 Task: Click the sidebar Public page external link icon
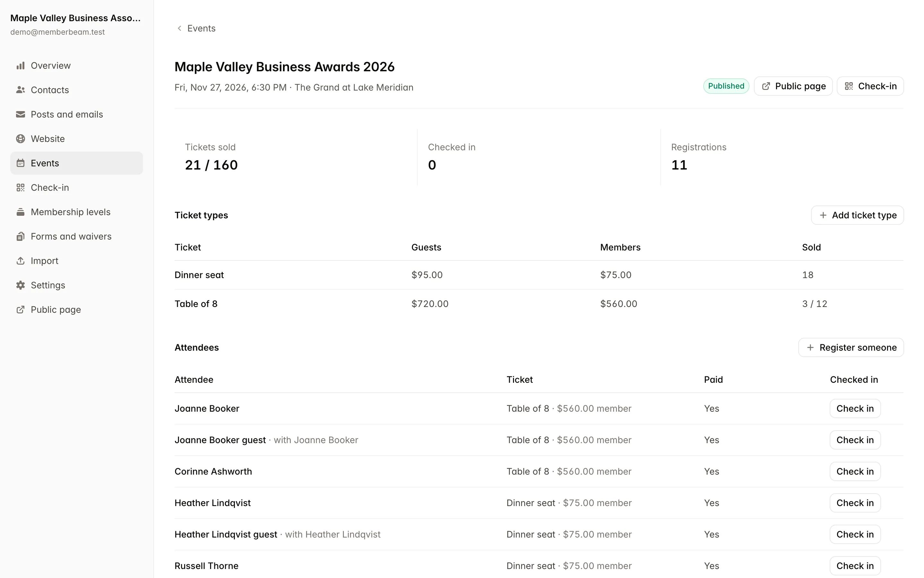pos(21,310)
